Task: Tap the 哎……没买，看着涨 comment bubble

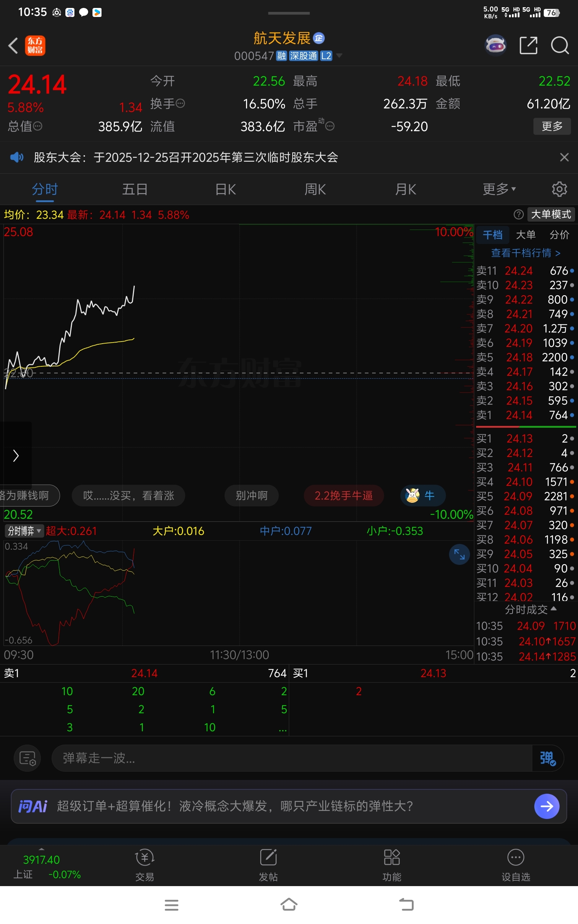Action: [129, 496]
